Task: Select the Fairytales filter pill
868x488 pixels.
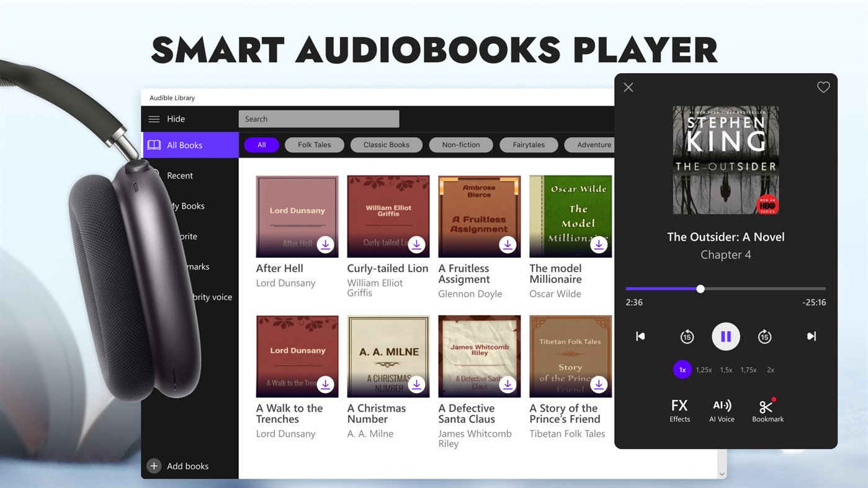Action: [528, 144]
